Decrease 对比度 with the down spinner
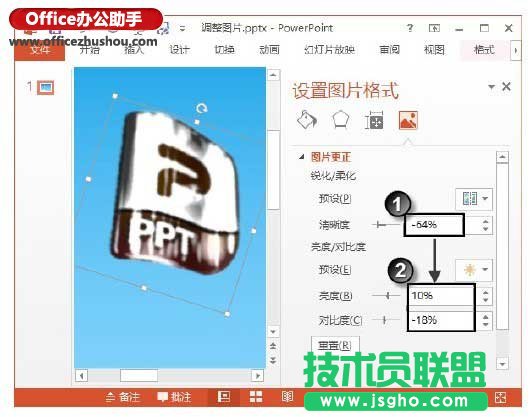 tap(486, 325)
